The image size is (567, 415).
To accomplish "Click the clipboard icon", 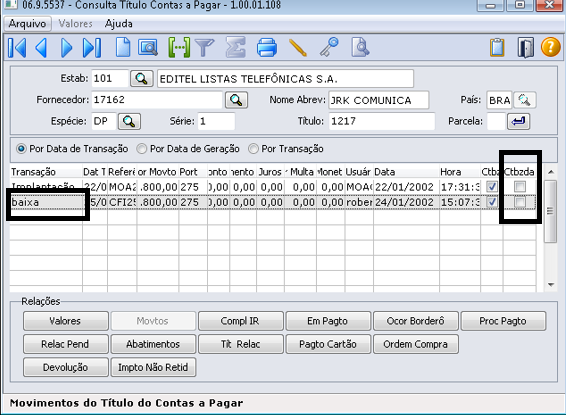I will pos(497,47).
